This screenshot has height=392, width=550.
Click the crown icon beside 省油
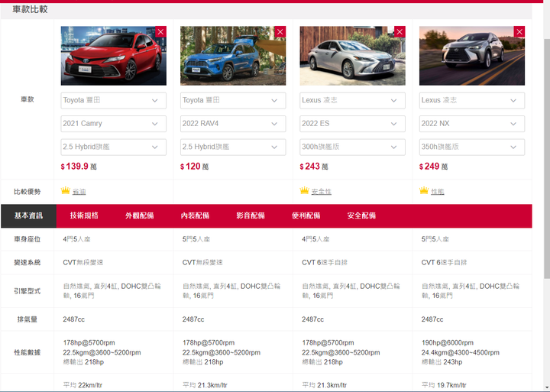(66, 190)
